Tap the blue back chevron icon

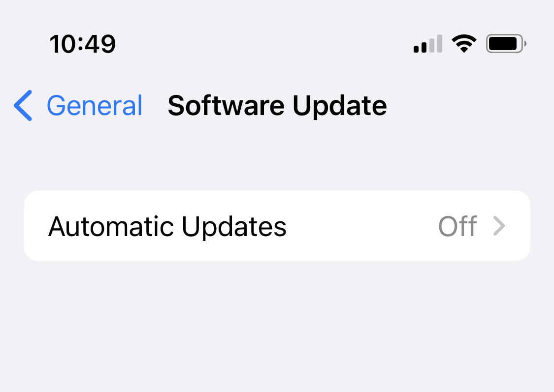(x=23, y=105)
